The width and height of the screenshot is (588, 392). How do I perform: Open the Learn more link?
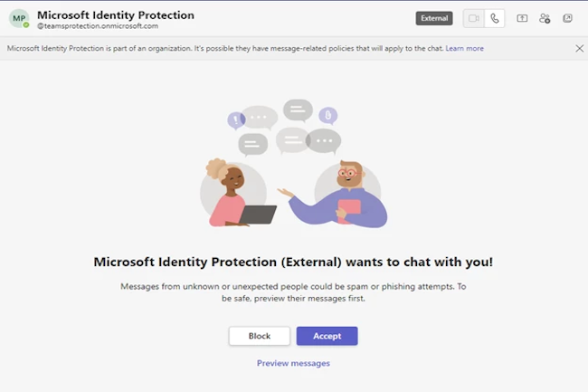pyautogui.click(x=464, y=48)
